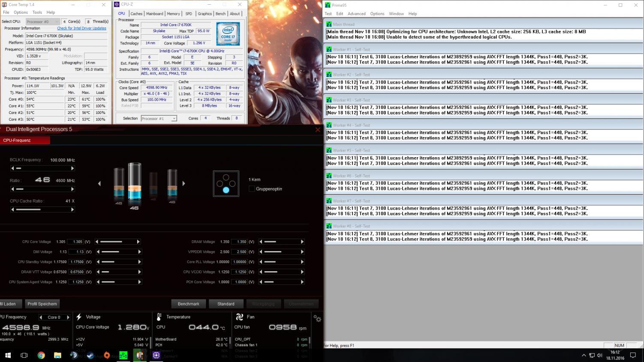The height and width of the screenshot is (362, 644).
Task: Launch Google Chrome from the taskbar
Action: click(x=41, y=355)
